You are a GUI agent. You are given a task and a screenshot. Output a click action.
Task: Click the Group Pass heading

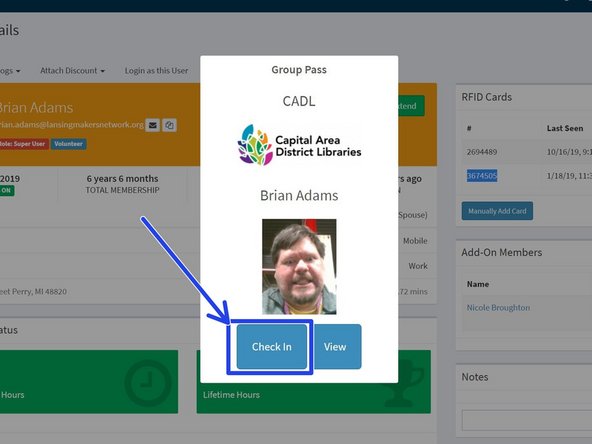299,70
